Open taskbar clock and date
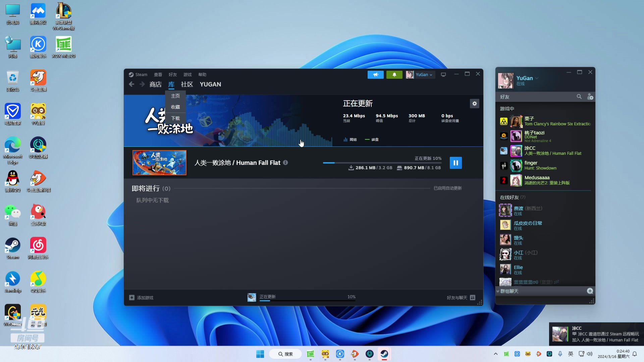This screenshot has height=362, width=644. pyautogui.click(x=613, y=354)
